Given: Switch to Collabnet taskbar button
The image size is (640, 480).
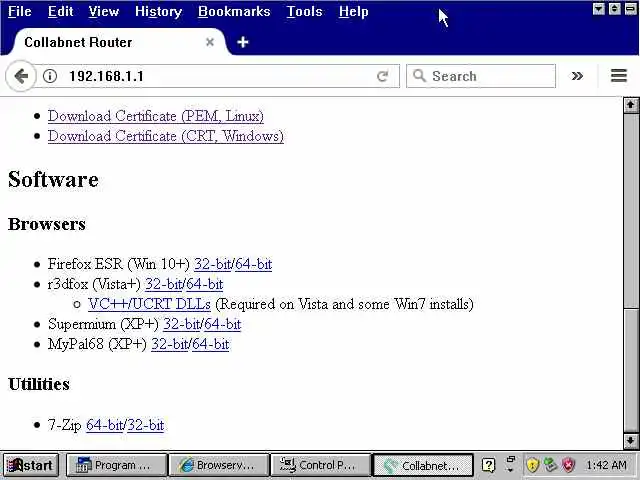Looking at the screenshot, I should [423, 465].
